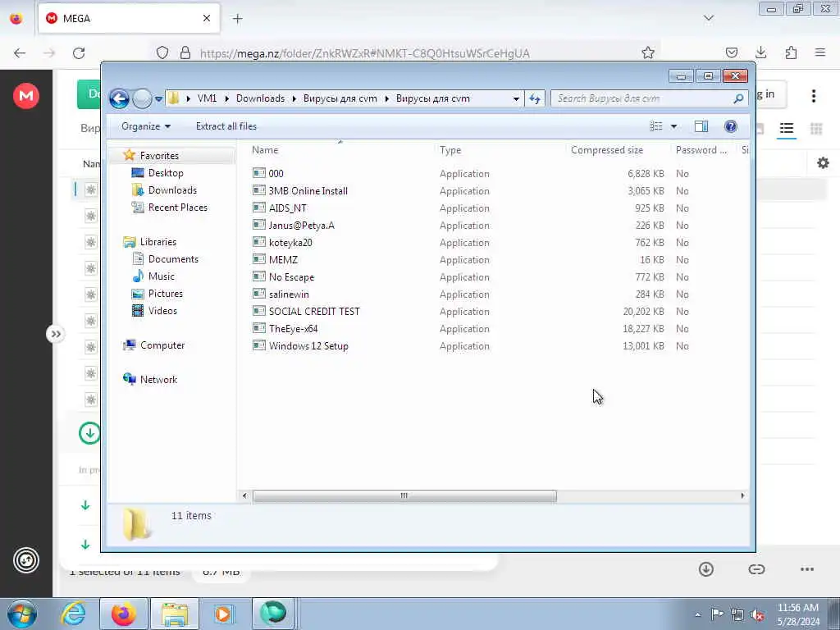Open the Music library
This screenshot has width=840, height=630.
pos(162,276)
